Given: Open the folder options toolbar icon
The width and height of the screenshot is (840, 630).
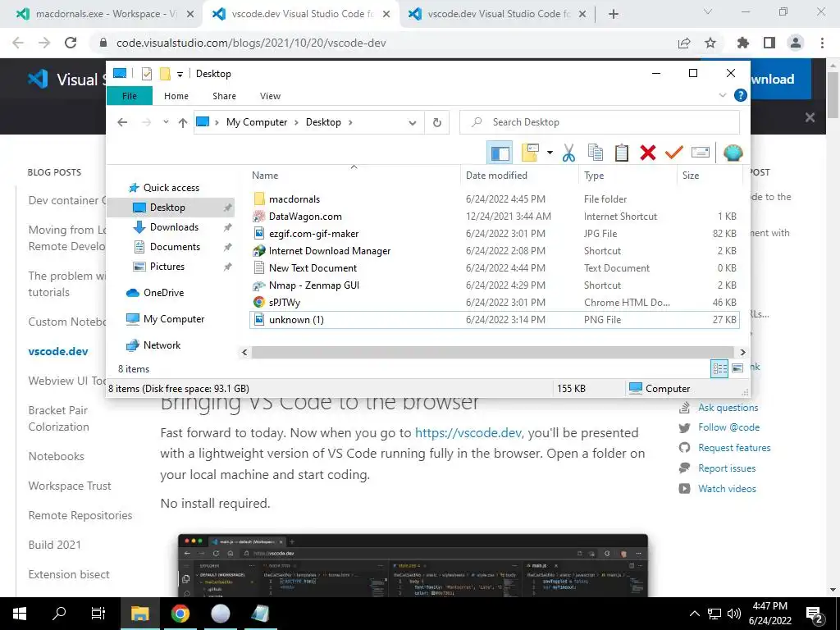Looking at the screenshot, I should click(530, 153).
